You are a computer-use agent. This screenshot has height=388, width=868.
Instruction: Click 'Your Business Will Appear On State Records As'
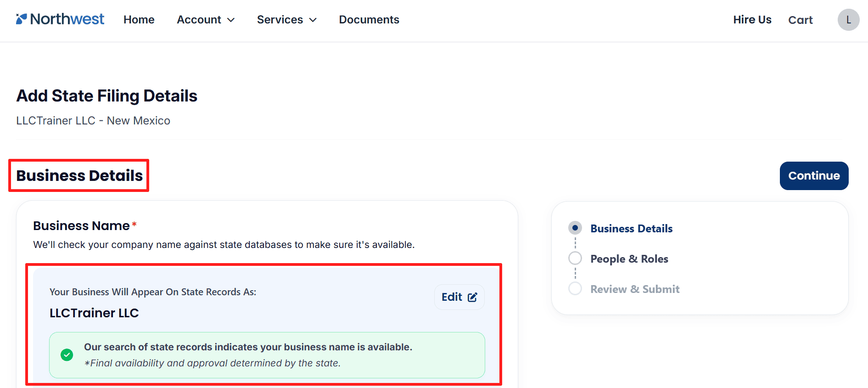[153, 292]
